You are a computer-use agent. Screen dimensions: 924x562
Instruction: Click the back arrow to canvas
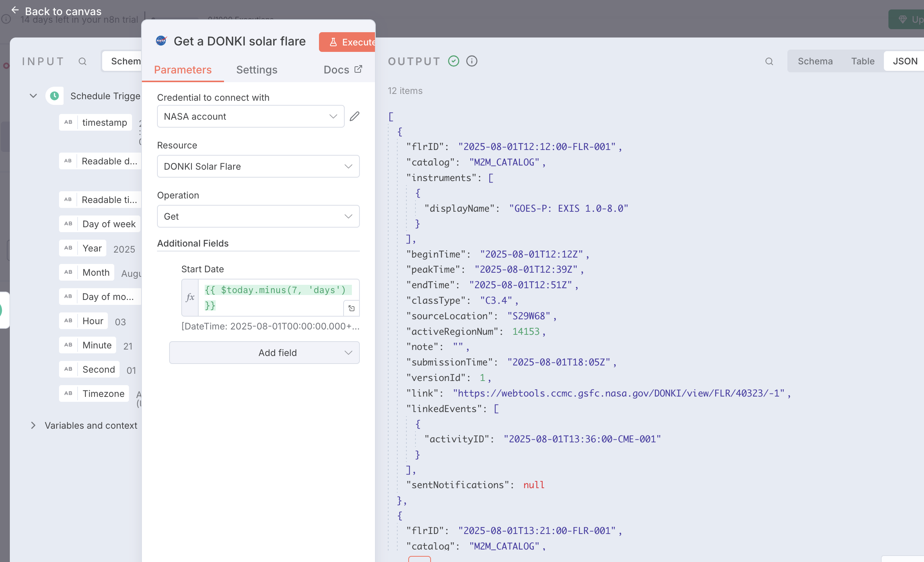(x=15, y=10)
